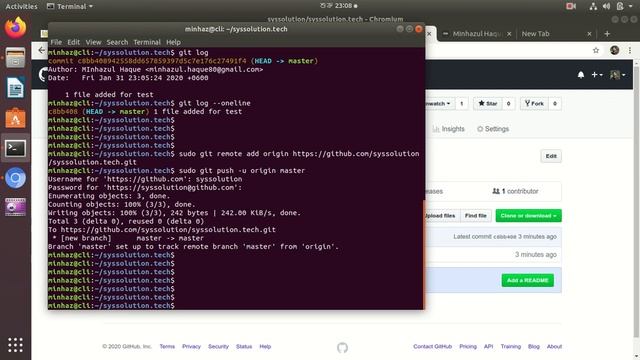The width and height of the screenshot is (640, 360).
Task: Open the Settings repository tab
Action: (x=493, y=129)
